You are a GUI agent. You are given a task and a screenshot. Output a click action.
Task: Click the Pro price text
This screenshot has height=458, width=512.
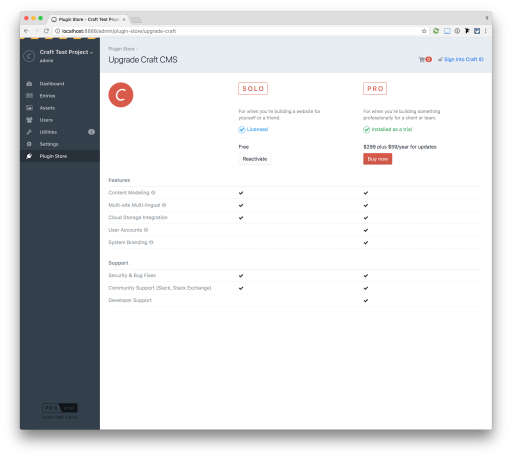click(x=400, y=147)
